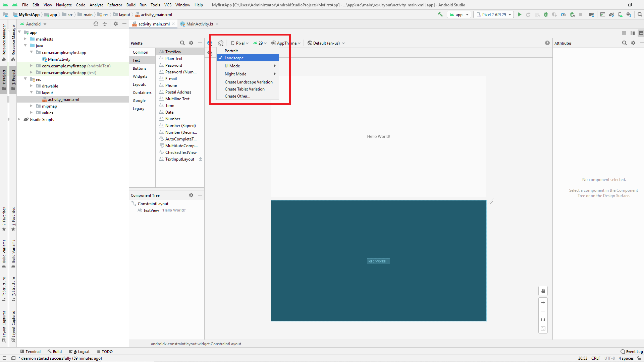
Task: Run the app with green play button
Action: [520, 14]
